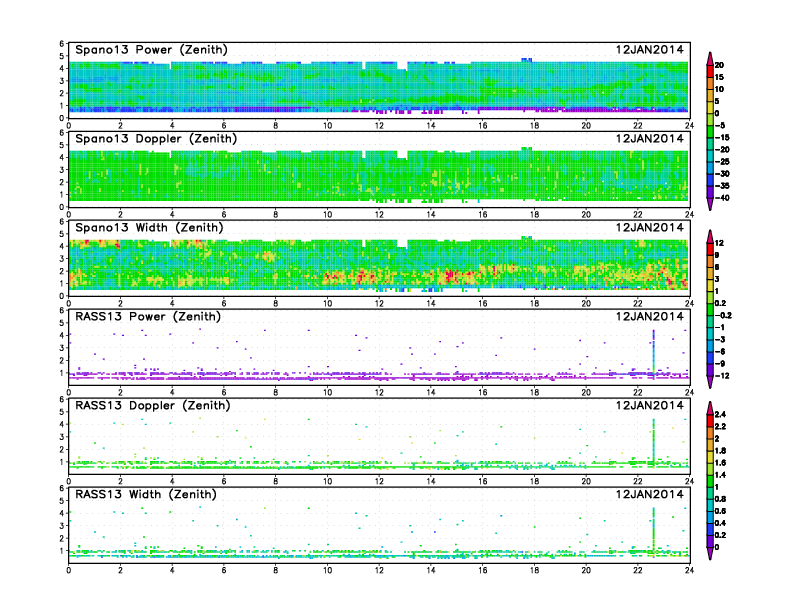Viewport: 792px width, 612px height.
Task: Click the 12JAN2014 date in Spano13 Width panel
Action: coord(650,228)
